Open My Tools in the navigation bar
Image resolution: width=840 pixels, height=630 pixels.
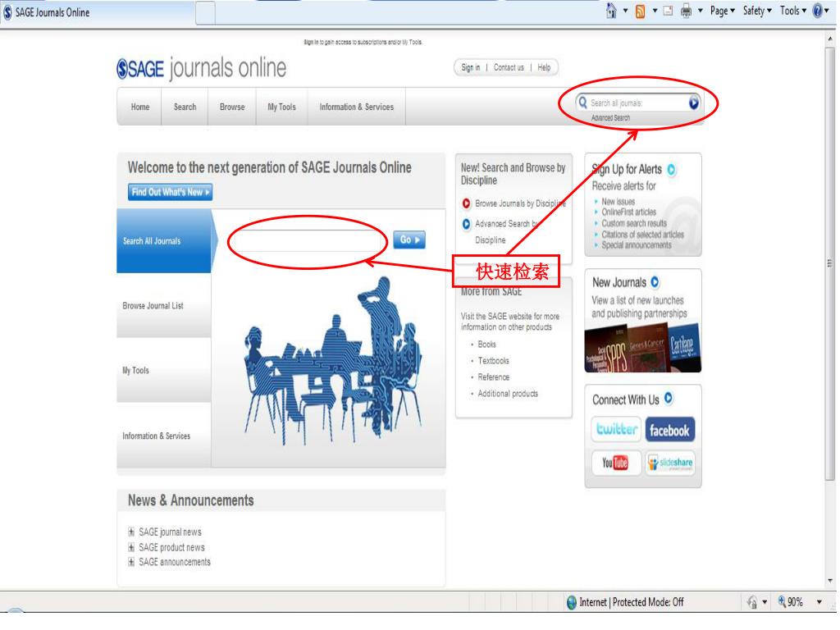282,107
